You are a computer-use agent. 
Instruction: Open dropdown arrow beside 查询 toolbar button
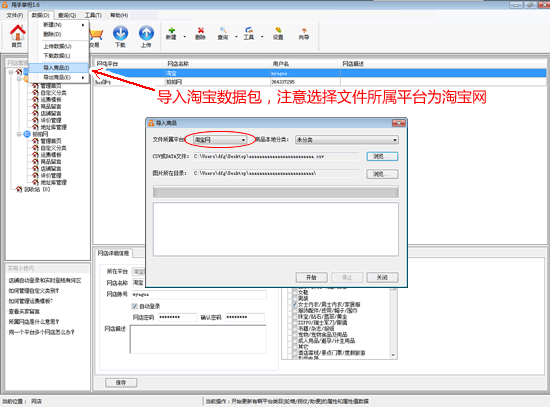click(236, 37)
